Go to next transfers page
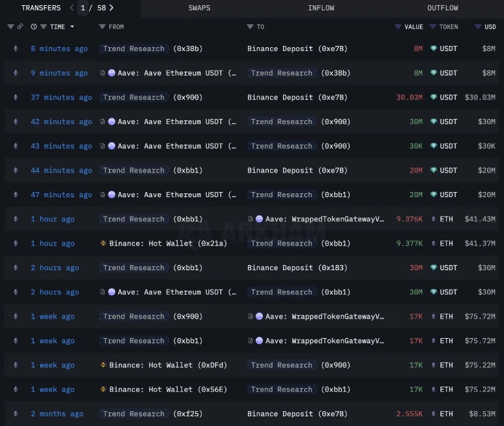This screenshot has width=504, height=426. [112, 8]
